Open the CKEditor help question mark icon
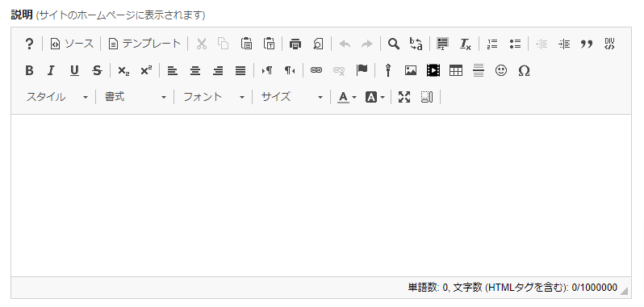The width and height of the screenshot is (644, 307). (29, 44)
